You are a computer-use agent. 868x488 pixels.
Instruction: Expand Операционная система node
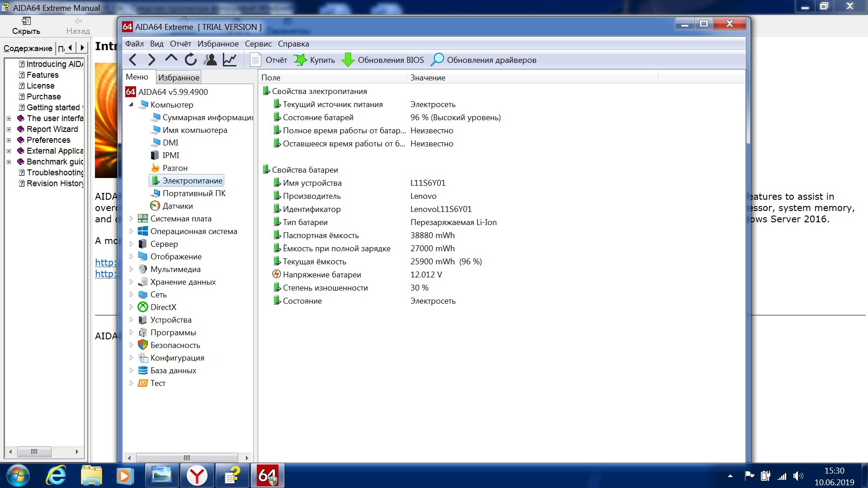coord(131,231)
